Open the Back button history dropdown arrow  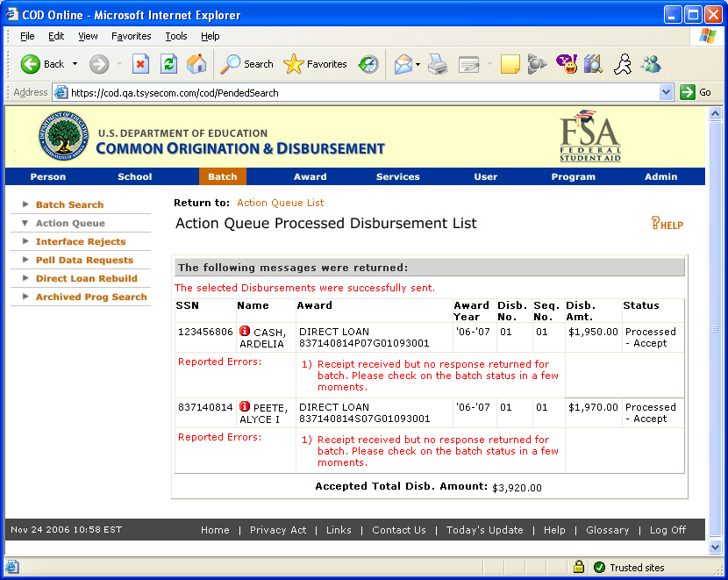(x=75, y=64)
